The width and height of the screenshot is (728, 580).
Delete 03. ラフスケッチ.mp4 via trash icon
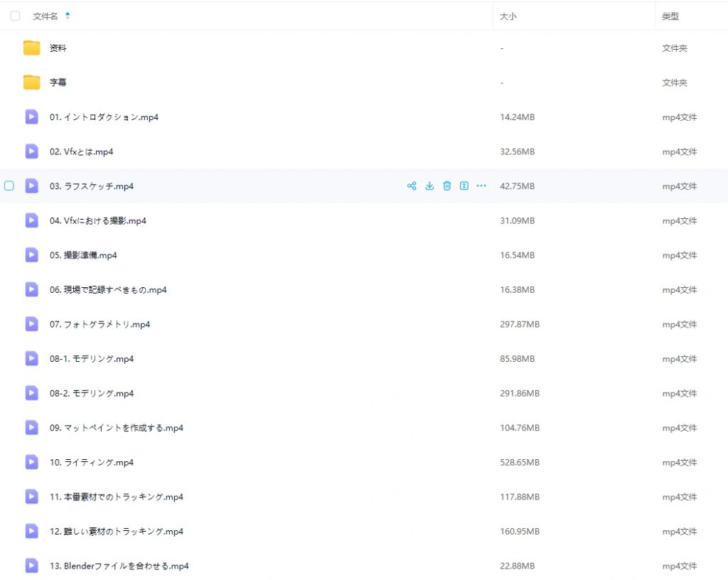pos(446,186)
